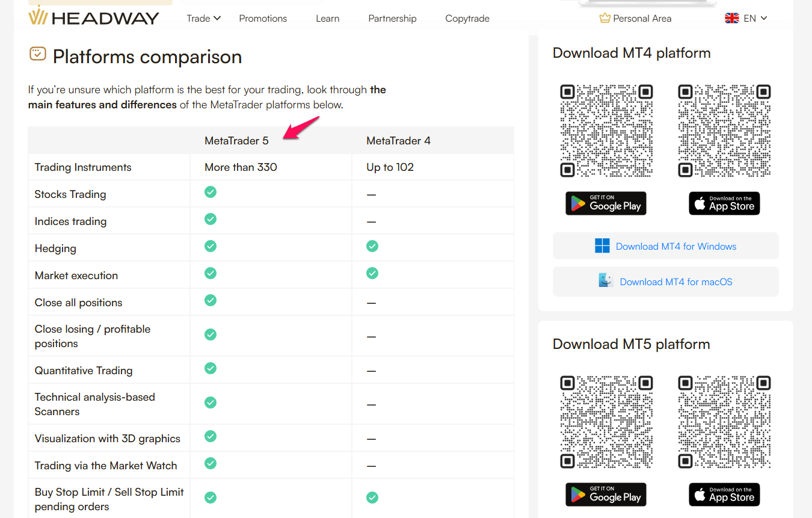The height and width of the screenshot is (518, 812).
Task: Click the Close all positions row label
Action: click(78, 303)
